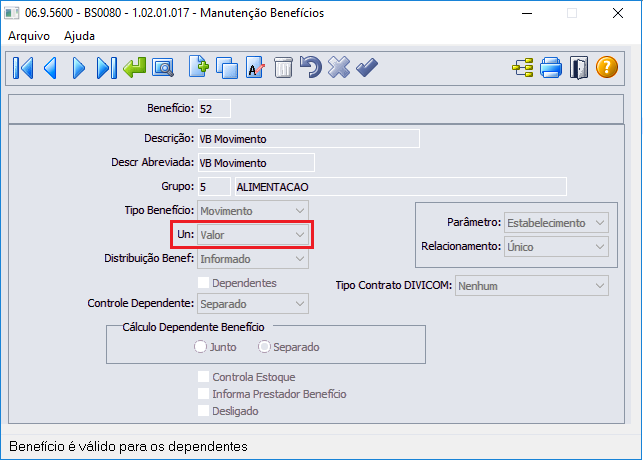Open the Relacionamento dropdown
This screenshot has width=643, height=460.
[556, 247]
